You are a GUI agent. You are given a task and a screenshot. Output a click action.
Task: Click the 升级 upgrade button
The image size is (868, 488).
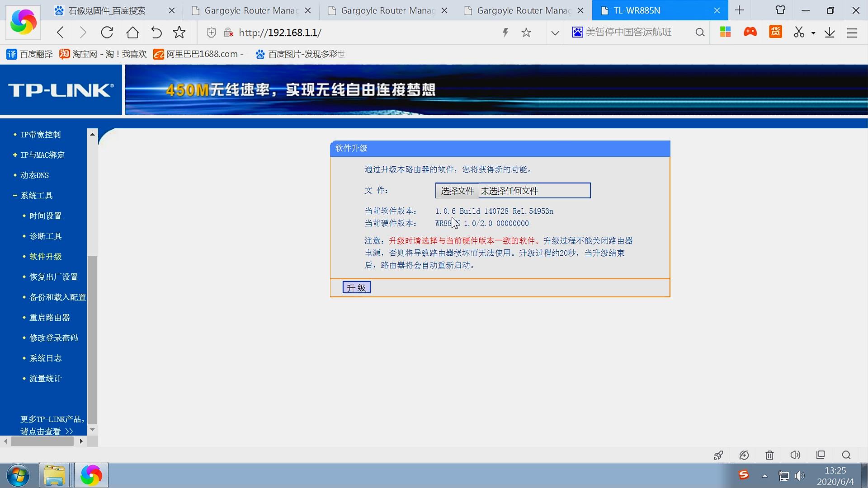(356, 287)
